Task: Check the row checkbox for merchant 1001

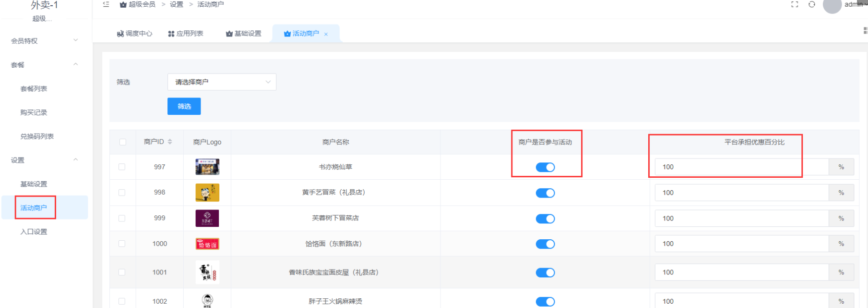Action: point(122,272)
